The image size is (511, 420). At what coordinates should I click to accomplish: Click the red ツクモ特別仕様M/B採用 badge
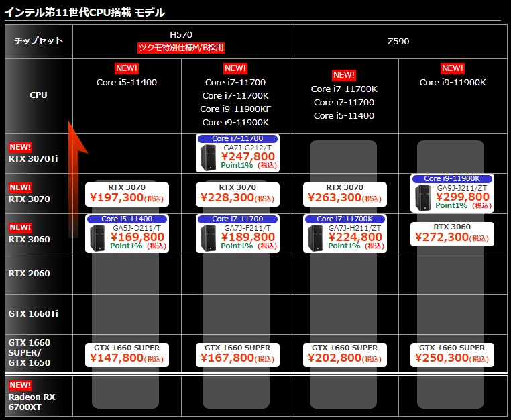181,48
